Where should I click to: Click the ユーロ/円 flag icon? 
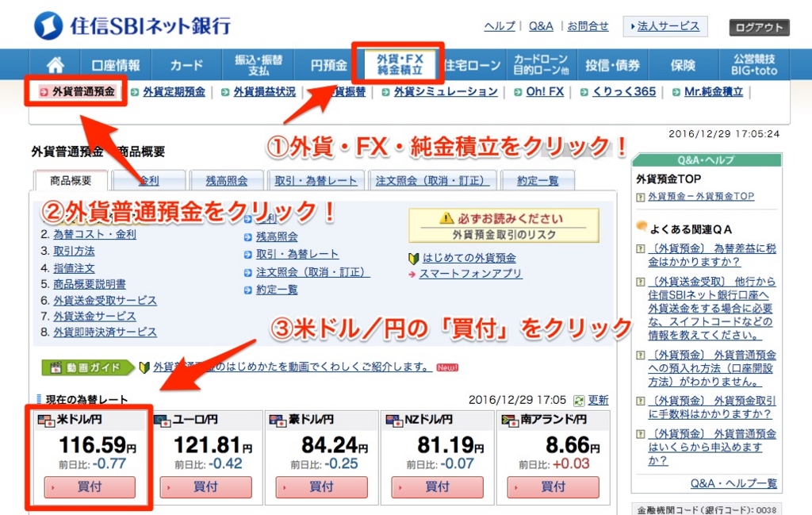[162, 421]
